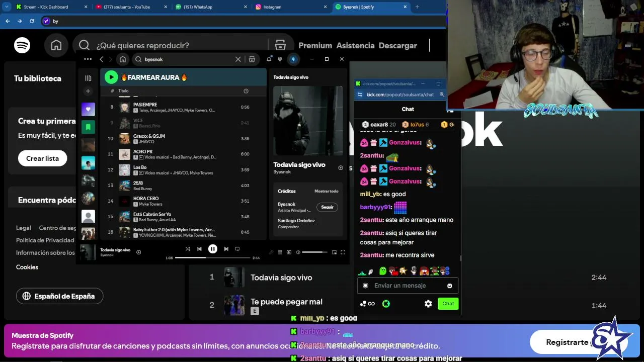This screenshot has height=362, width=644.
Task: Collapse Your Library in the Spotify app sidebar
Action: [x=88, y=78]
